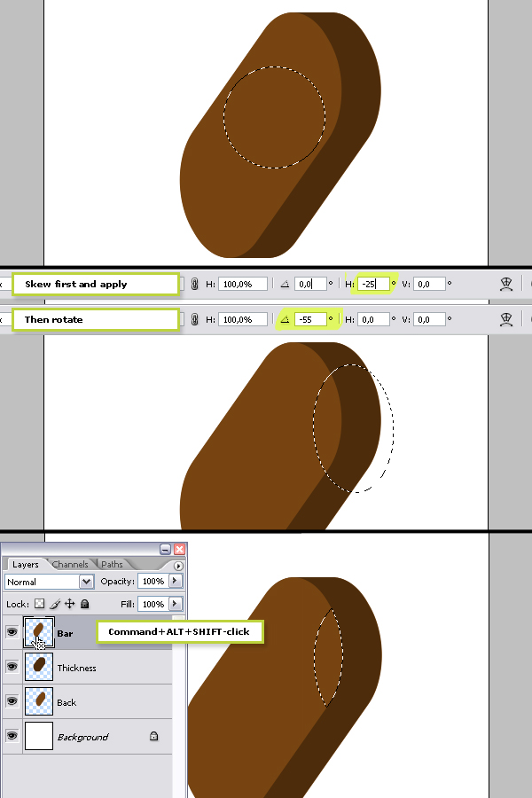This screenshot has height=798, width=532.
Task: Select the layer named Background
Action: 82,738
